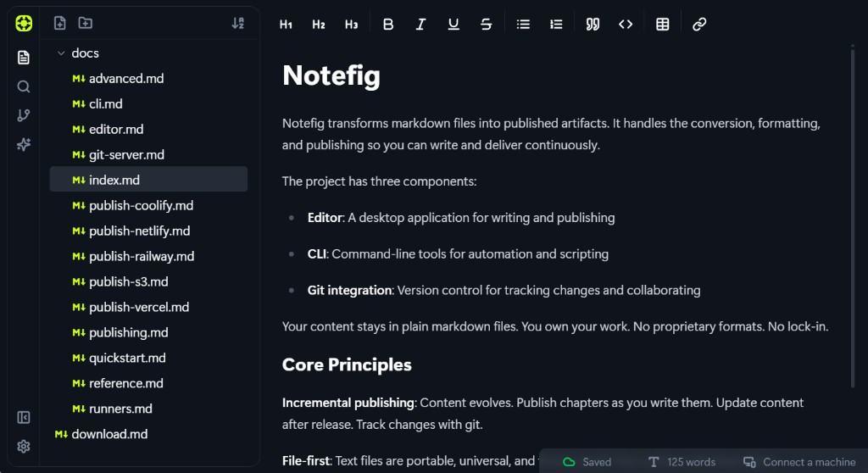Click the Incremental publishing paragraph
Viewport: 868px width, 473px height.
542,414
